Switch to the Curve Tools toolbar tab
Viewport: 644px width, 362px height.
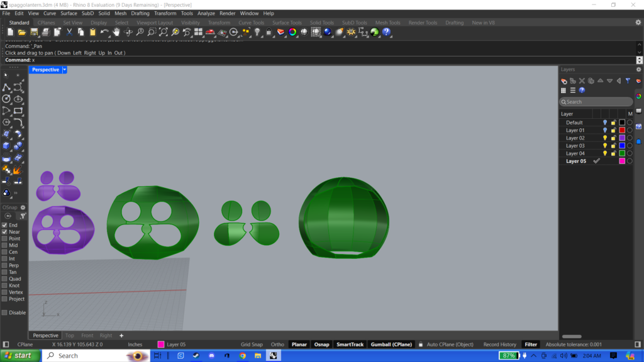[x=252, y=23]
